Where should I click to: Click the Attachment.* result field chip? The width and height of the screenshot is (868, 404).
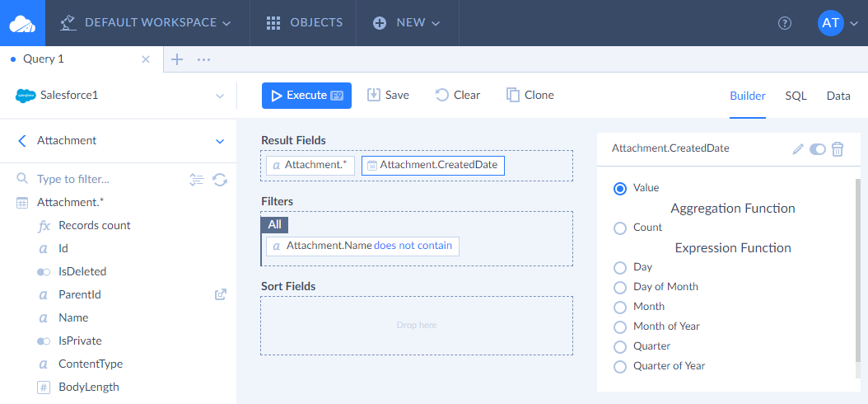(310, 165)
